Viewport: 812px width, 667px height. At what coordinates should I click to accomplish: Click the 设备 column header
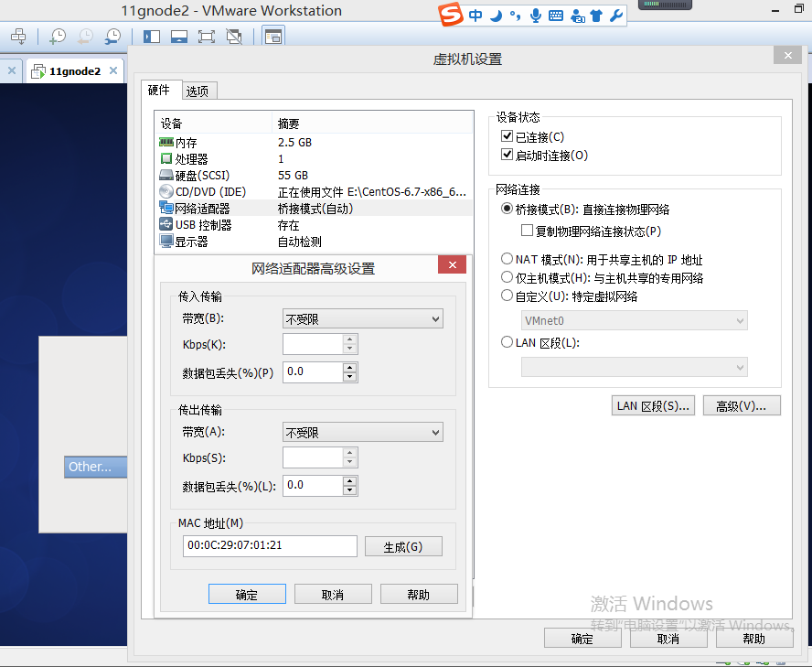pyautogui.click(x=213, y=124)
